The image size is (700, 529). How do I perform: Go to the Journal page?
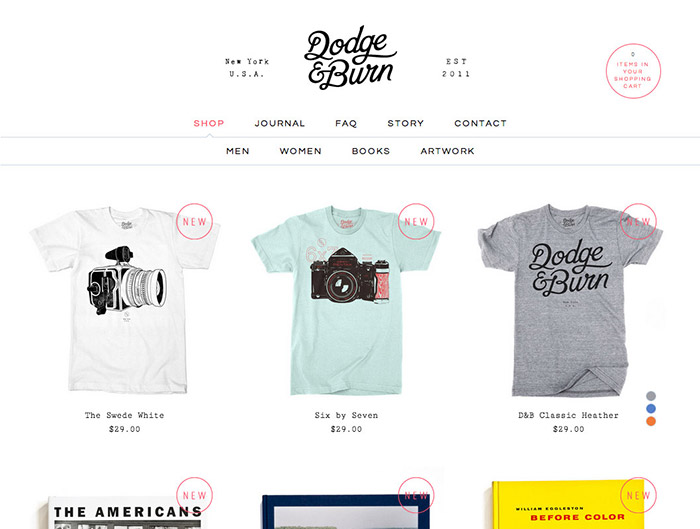pos(279,123)
